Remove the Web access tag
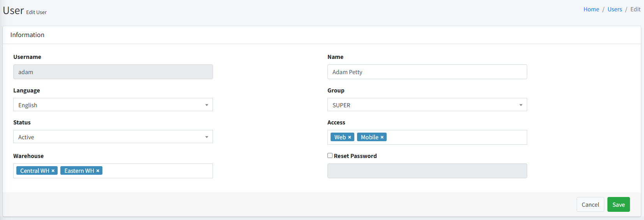 coord(349,137)
